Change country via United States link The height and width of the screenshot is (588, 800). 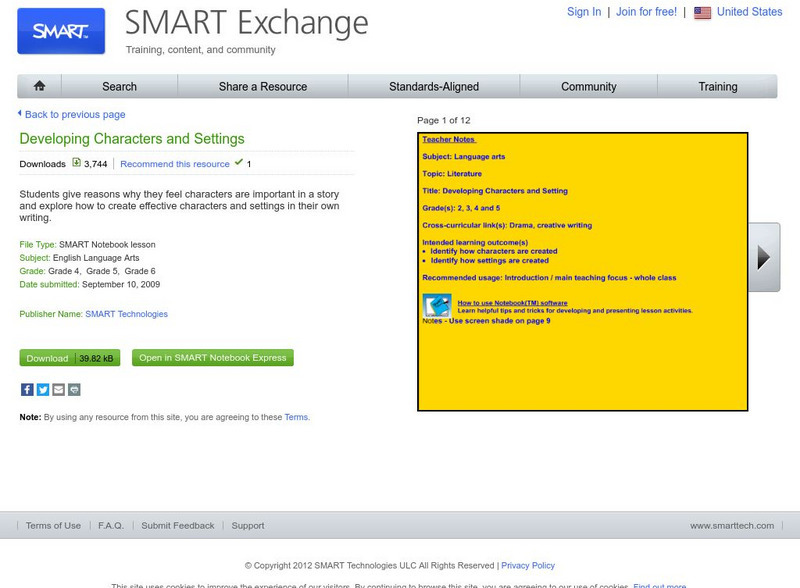pyautogui.click(x=749, y=12)
